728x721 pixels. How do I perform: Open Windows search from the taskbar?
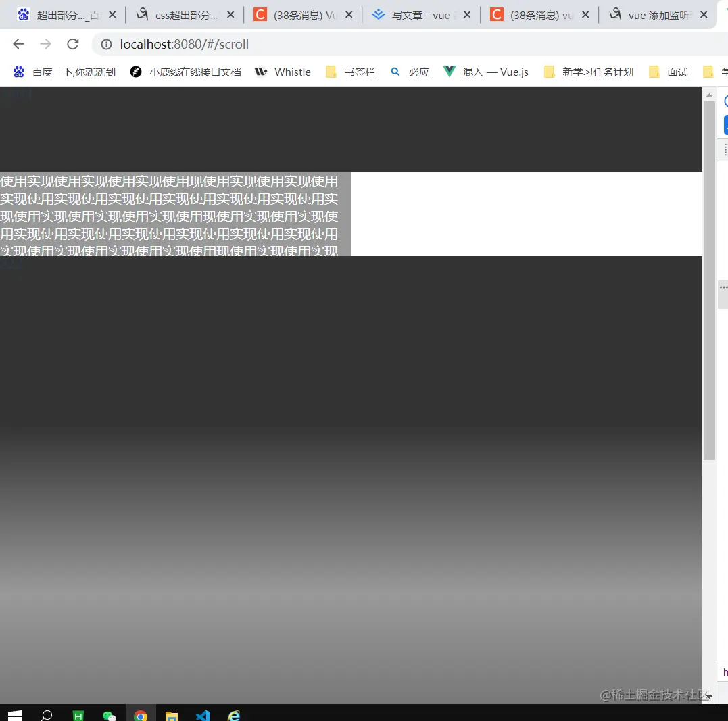47,716
